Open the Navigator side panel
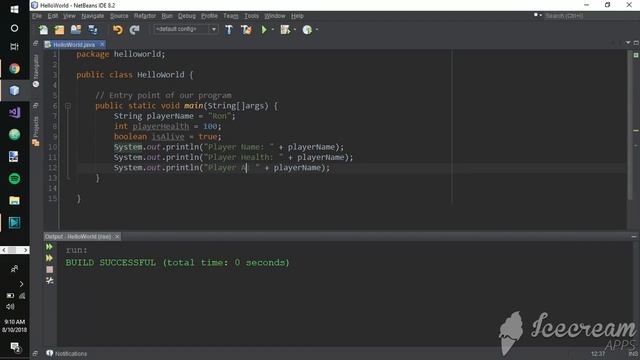The width and height of the screenshot is (640, 360). 36,70
